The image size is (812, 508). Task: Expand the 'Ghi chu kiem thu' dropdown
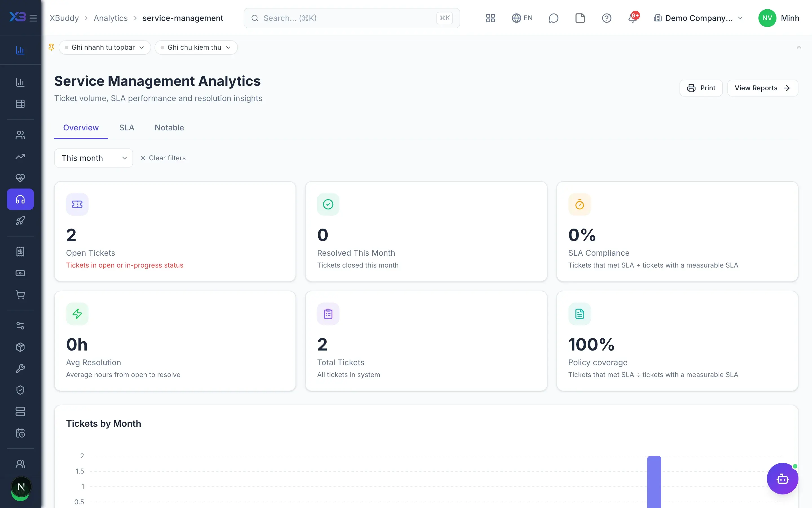(196, 47)
